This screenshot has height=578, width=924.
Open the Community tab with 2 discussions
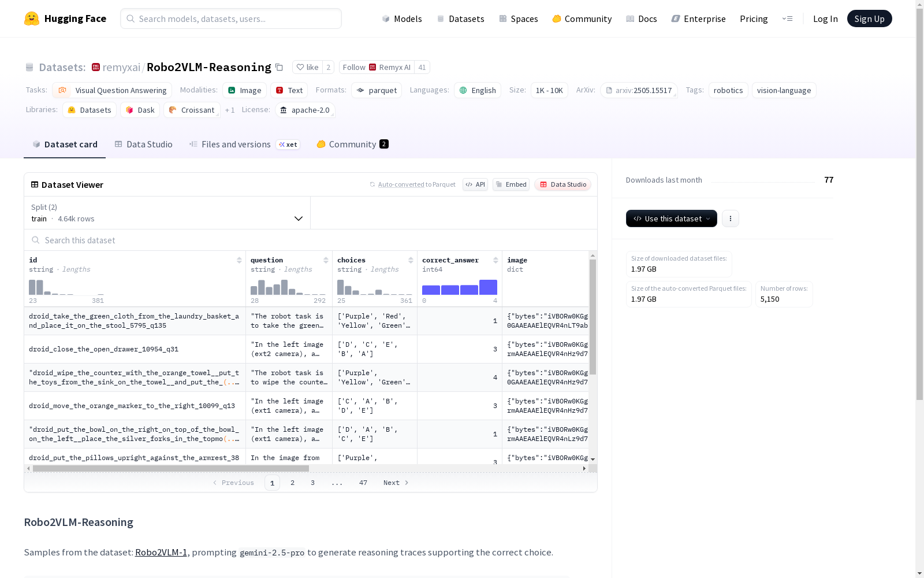pyautogui.click(x=352, y=144)
